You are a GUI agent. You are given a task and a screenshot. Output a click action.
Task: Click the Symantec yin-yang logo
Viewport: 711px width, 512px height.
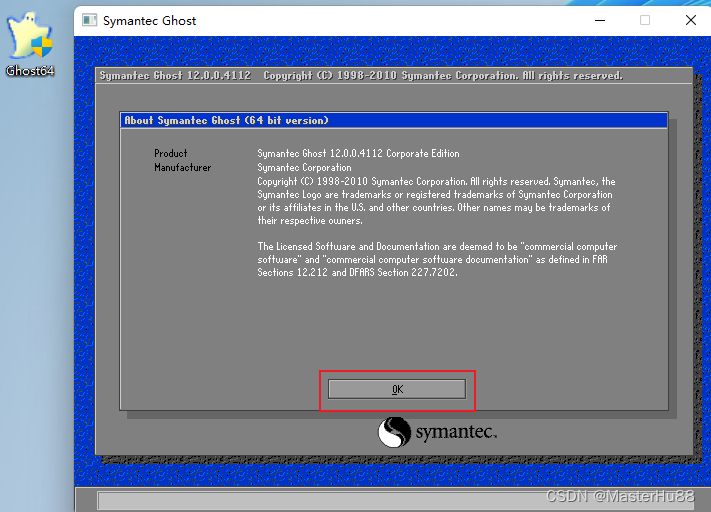(394, 432)
